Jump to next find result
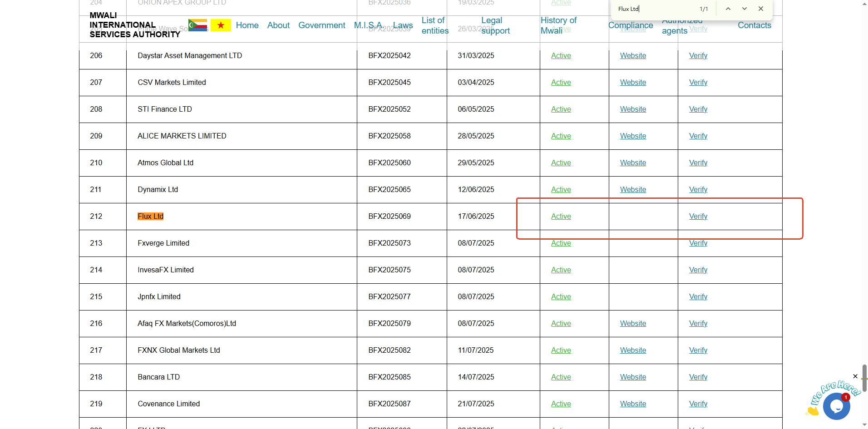This screenshot has height=429, width=868. click(745, 9)
